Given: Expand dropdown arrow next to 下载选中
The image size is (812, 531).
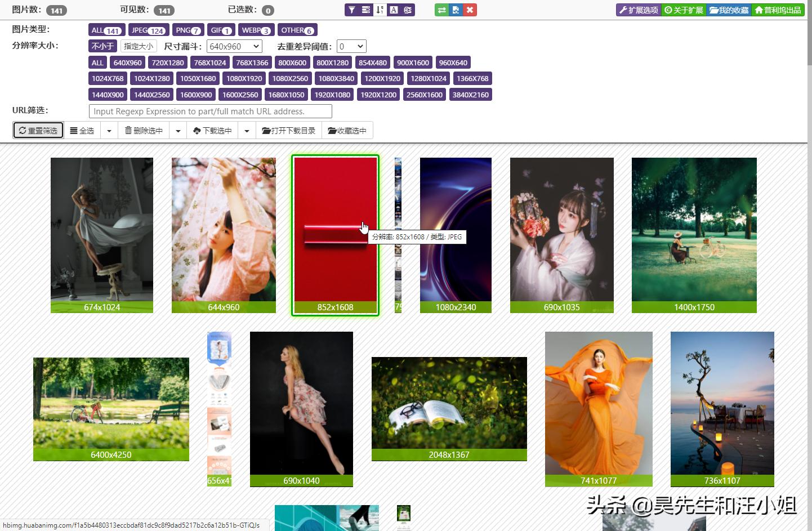Looking at the screenshot, I should click(x=247, y=131).
